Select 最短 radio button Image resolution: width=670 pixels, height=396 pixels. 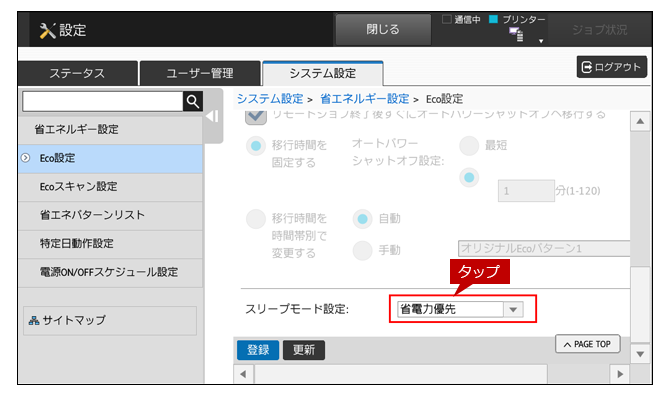[x=469, y=146]
